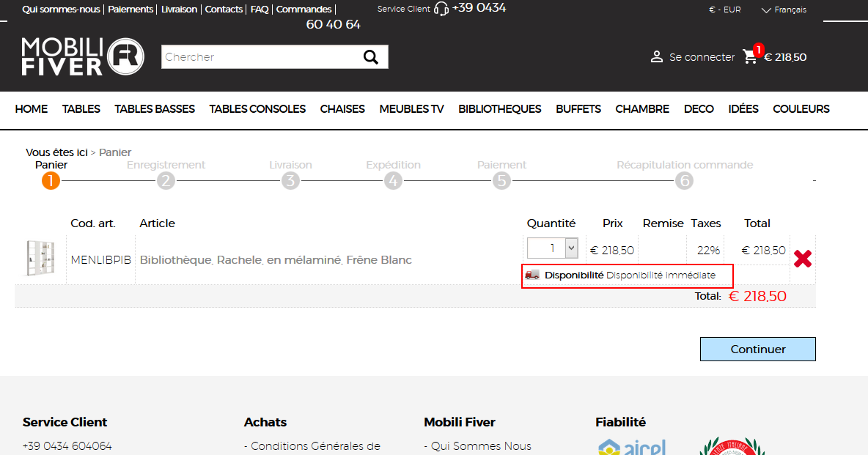Screen dimensions: 868x455
Task: Click the search magnifier icon
Action: point(370,57)
